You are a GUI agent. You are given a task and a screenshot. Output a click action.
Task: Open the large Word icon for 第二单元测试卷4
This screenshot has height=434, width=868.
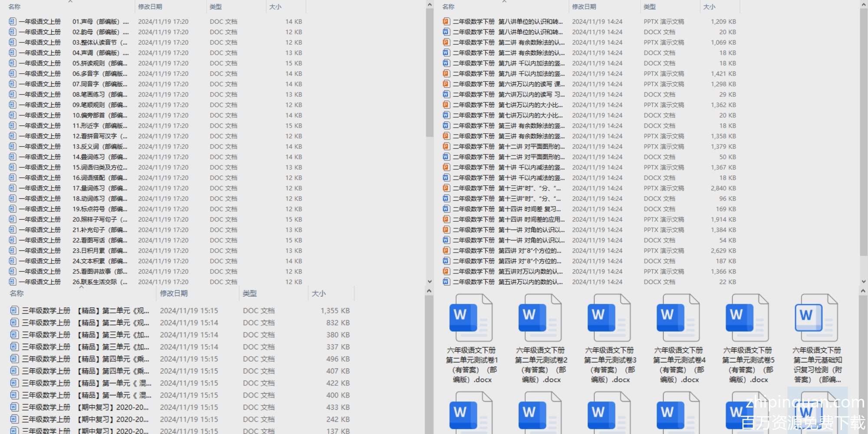pos(679,318)
